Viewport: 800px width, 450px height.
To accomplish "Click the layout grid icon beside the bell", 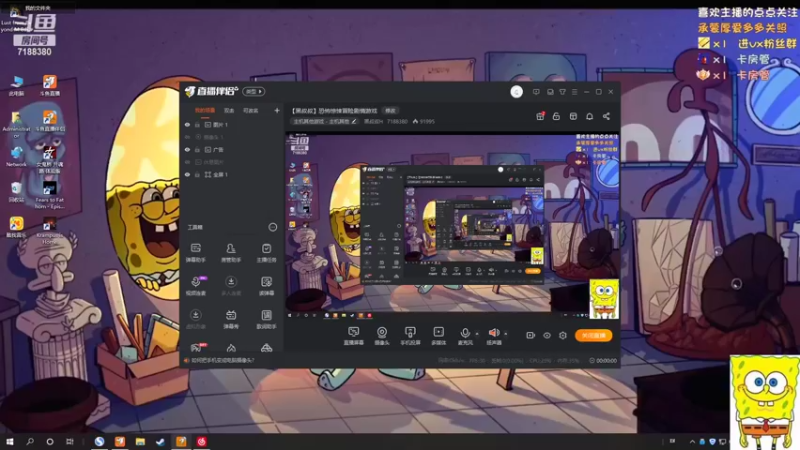I will coord(573,116).
